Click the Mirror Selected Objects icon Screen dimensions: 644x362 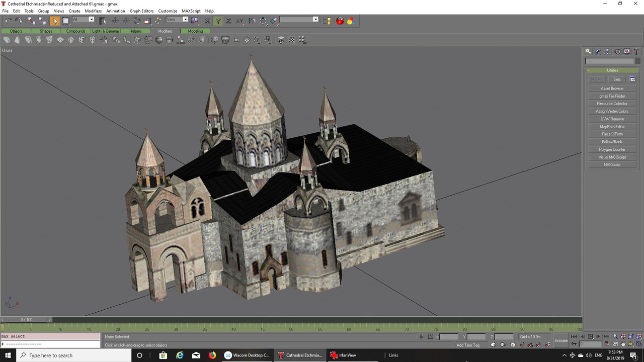pyautogui.click(x=252, y=21)
